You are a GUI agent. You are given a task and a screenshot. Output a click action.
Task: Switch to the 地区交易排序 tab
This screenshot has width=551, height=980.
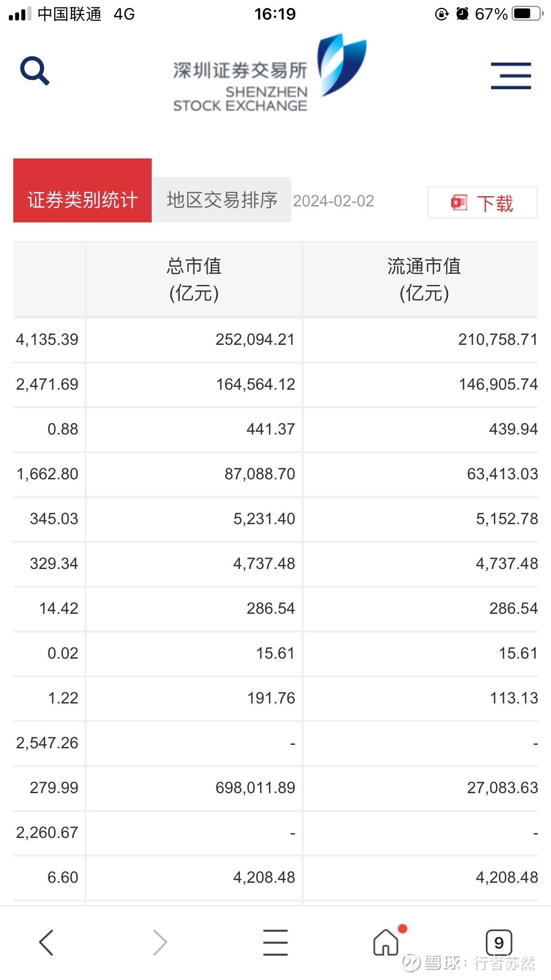pyautogui.click(x=222, y=200)
